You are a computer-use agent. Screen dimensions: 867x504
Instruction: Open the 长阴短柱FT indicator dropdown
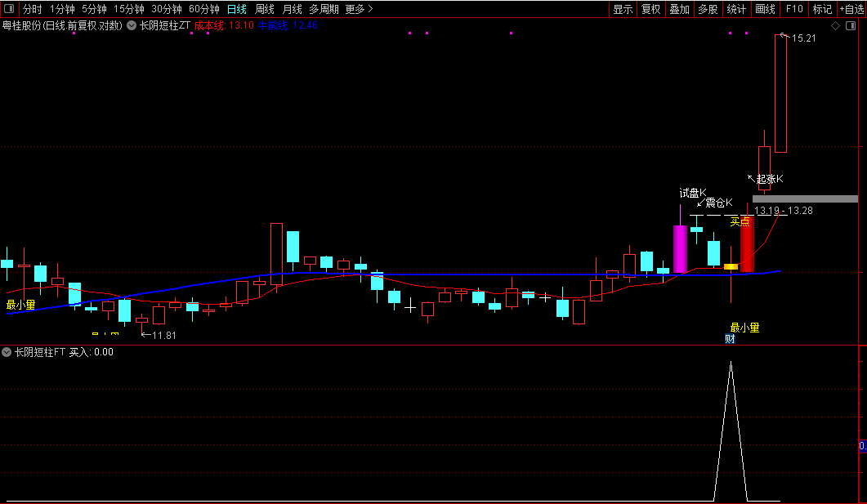7,352
